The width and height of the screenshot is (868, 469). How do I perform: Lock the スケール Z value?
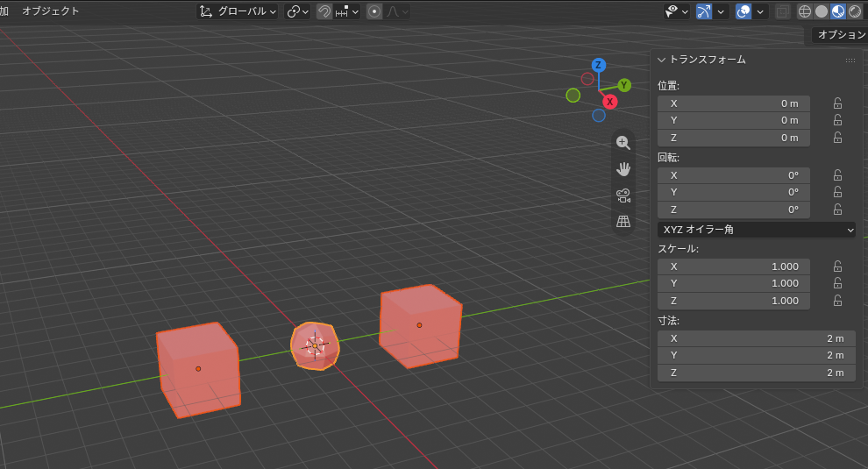click(837, 301)
